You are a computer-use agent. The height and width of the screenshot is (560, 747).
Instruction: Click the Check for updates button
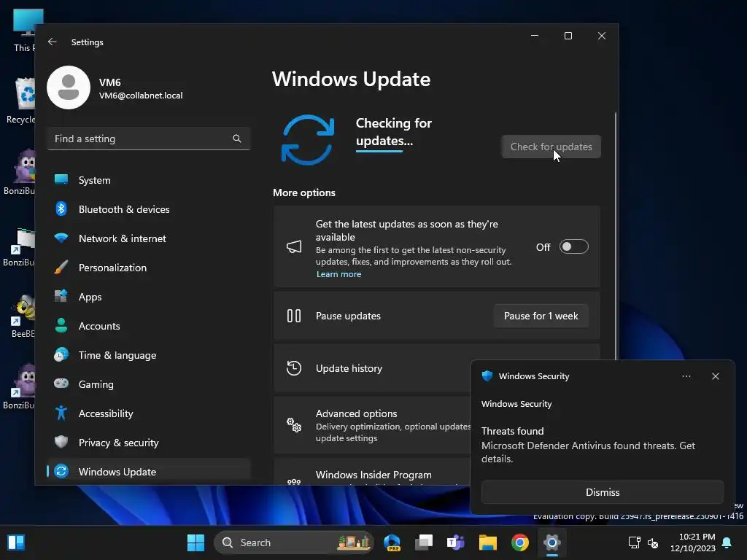(551, 147)
